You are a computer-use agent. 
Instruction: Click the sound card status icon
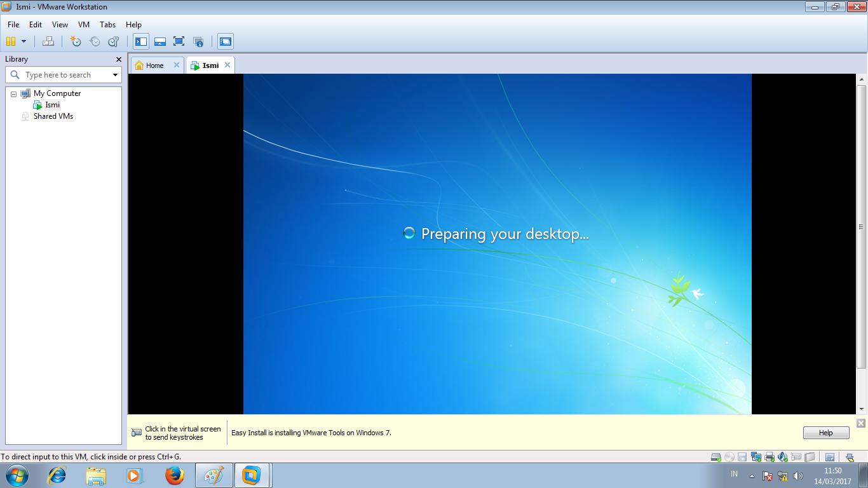[x=783, y=457]
